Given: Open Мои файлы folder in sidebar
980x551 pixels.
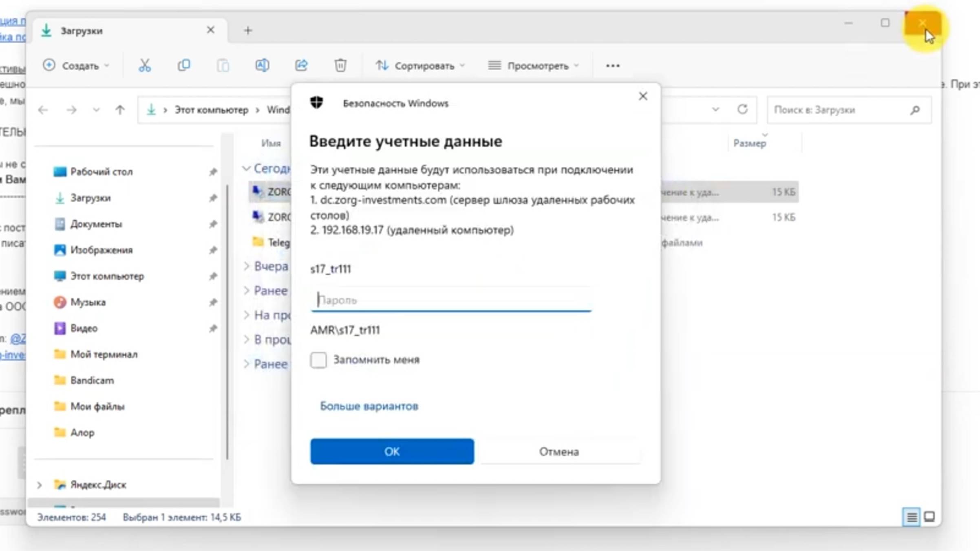Looking at the screenshot, I should pyautogui.click(x=97, y=406).
